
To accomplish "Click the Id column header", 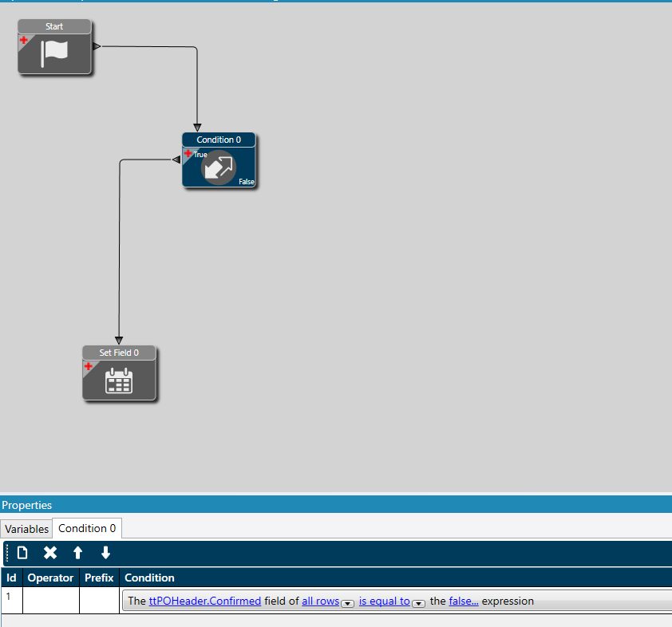I will tap(11, 578).
